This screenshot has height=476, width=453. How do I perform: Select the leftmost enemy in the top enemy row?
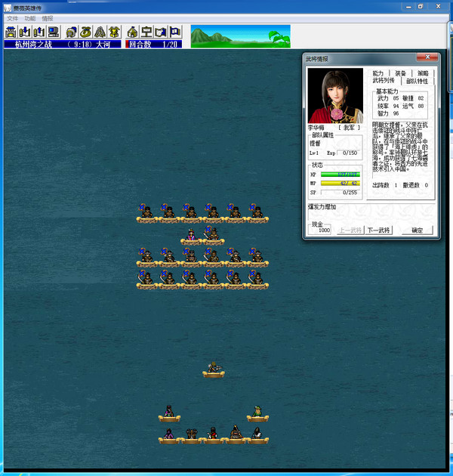pyautogui.click(x=147, y=213)
